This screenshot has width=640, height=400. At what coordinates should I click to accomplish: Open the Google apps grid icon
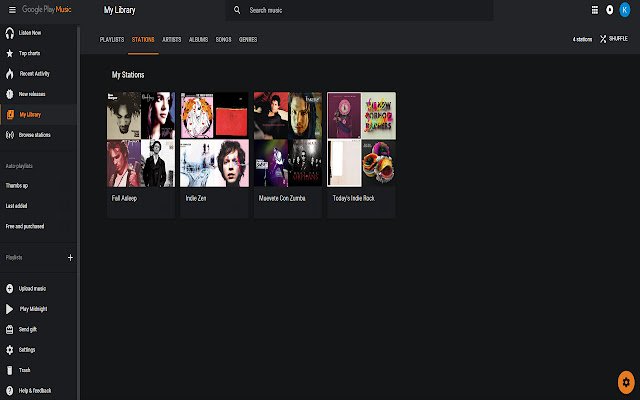(595, 10)
